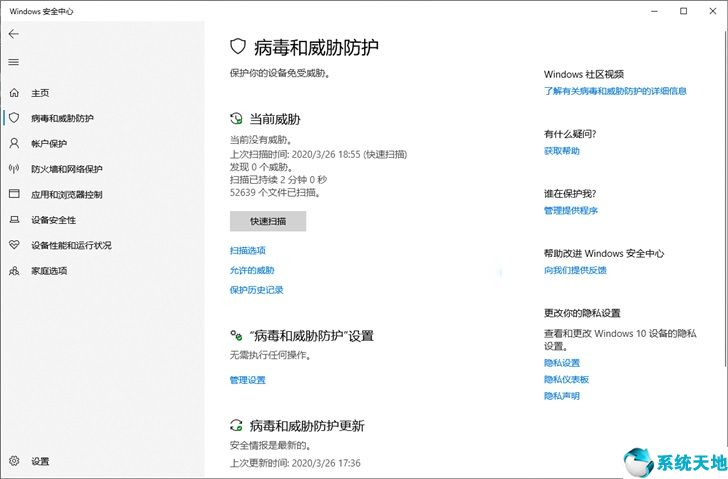The height and width of the screenshot is (479, 728).
Task: Open the 允许的威胁 link
Action: point(252,270)
